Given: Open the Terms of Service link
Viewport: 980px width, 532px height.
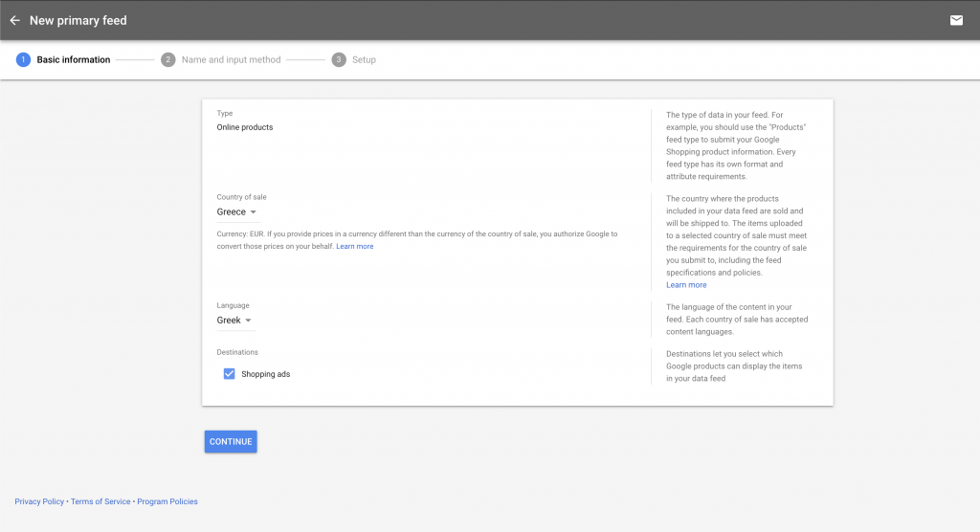Looking at the screenshot, I should click(x=100, y=501).
